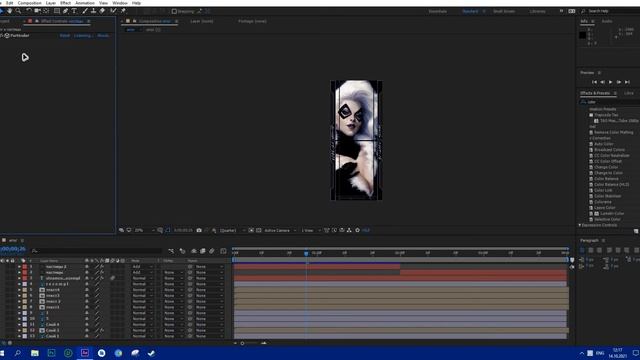Select the Roto Brush tool
Viewport: 640px width, 360px height.
(x=113, y=11)
